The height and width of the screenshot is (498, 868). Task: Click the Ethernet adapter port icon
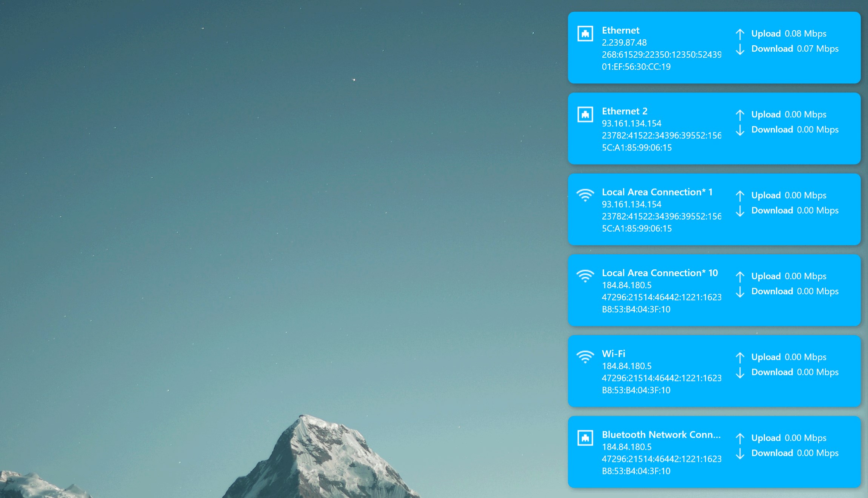click(x=585, y=34)
